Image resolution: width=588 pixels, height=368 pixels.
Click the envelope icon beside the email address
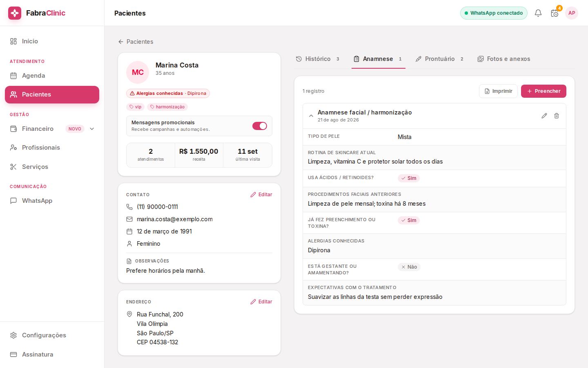(129, 219)
